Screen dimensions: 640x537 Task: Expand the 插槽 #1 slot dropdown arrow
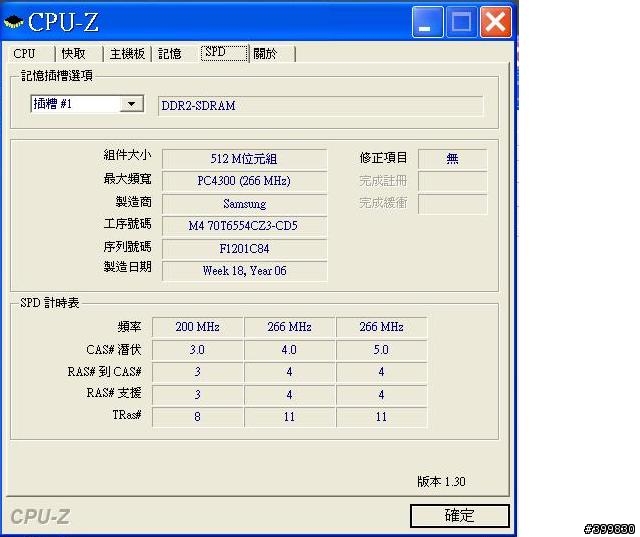coord(131,104)
